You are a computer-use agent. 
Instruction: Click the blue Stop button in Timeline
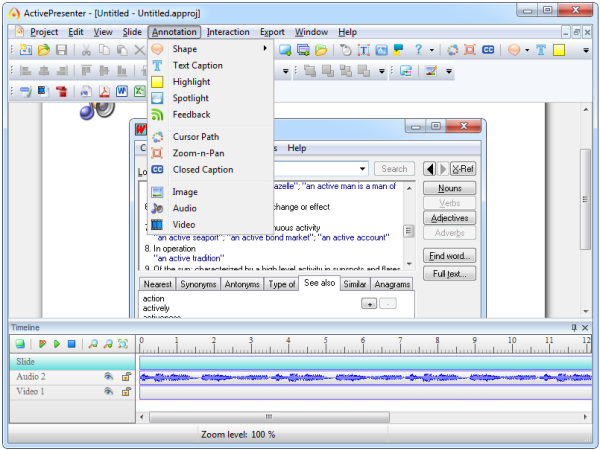(x=70, y=344)
